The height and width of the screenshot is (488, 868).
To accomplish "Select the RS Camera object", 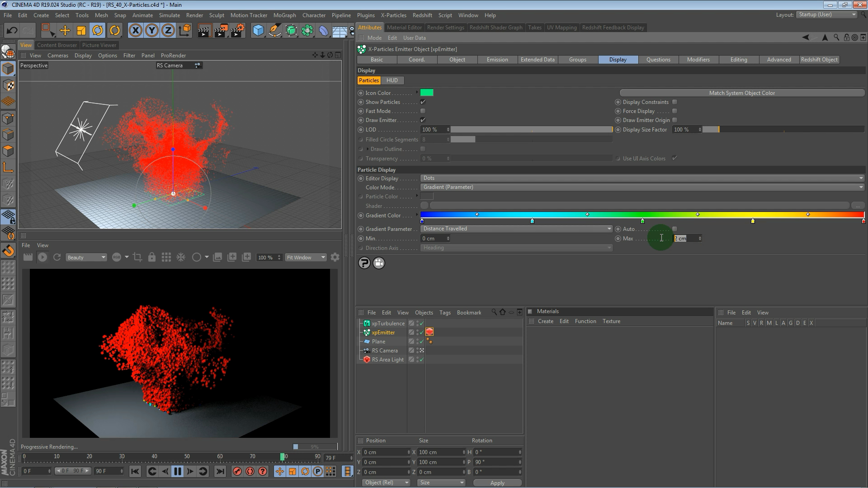I will [x=385, y=351].
